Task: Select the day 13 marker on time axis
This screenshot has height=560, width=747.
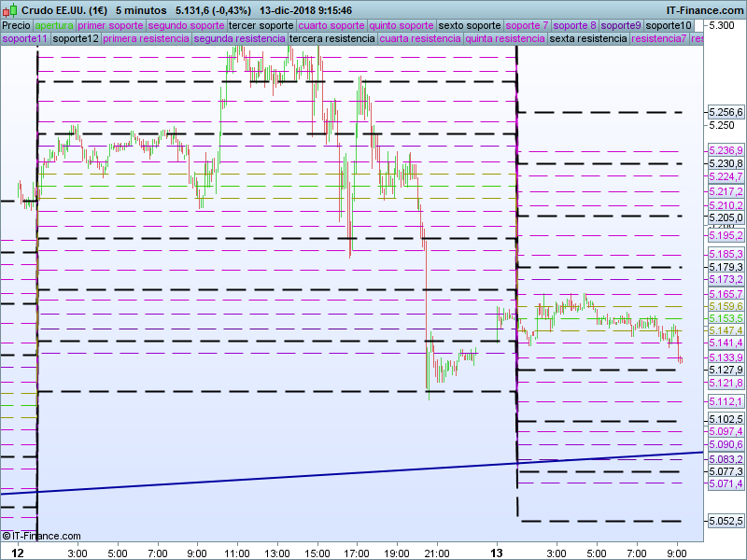Action: [497, 553]
